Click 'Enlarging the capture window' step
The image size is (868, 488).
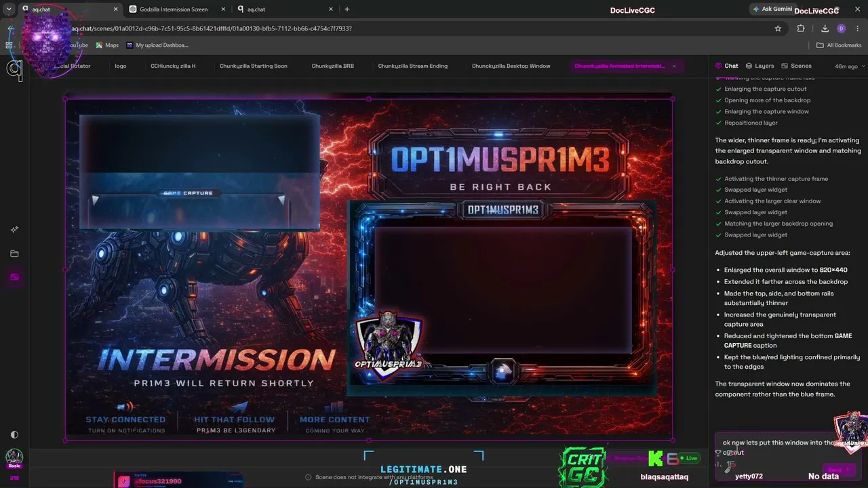point(766,112)
